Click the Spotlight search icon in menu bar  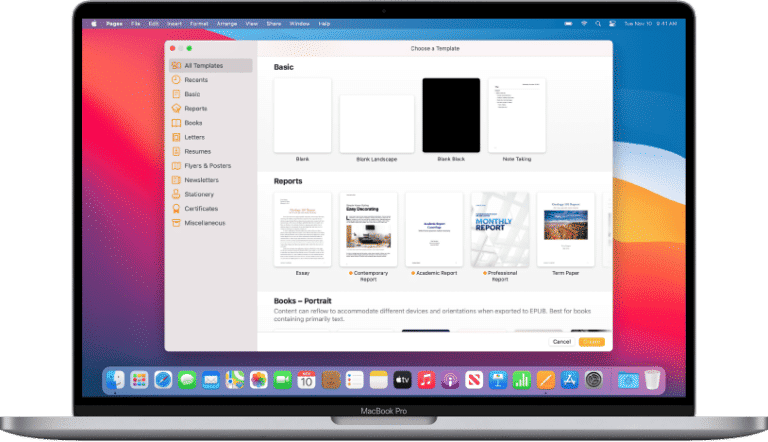pos(598,24)
